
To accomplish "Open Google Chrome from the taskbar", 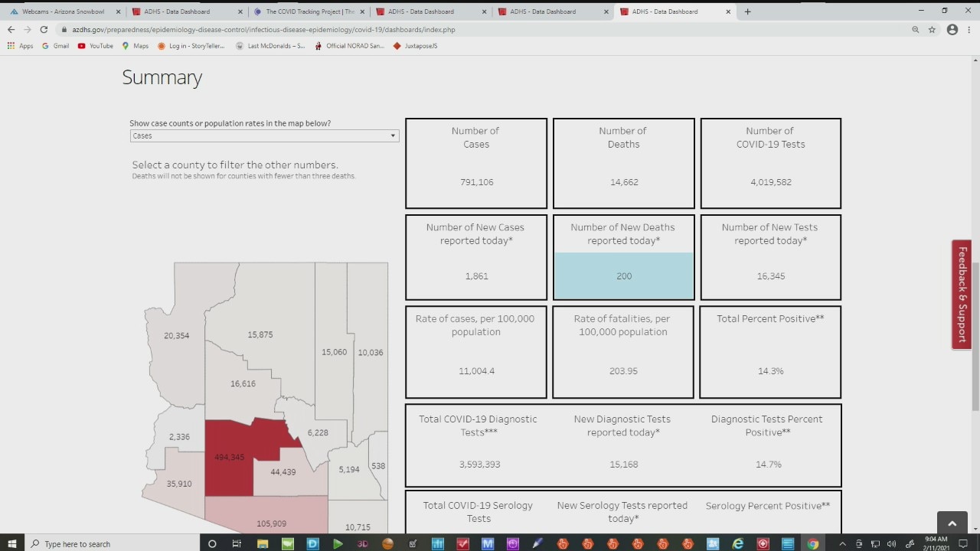I will (812, 543).
